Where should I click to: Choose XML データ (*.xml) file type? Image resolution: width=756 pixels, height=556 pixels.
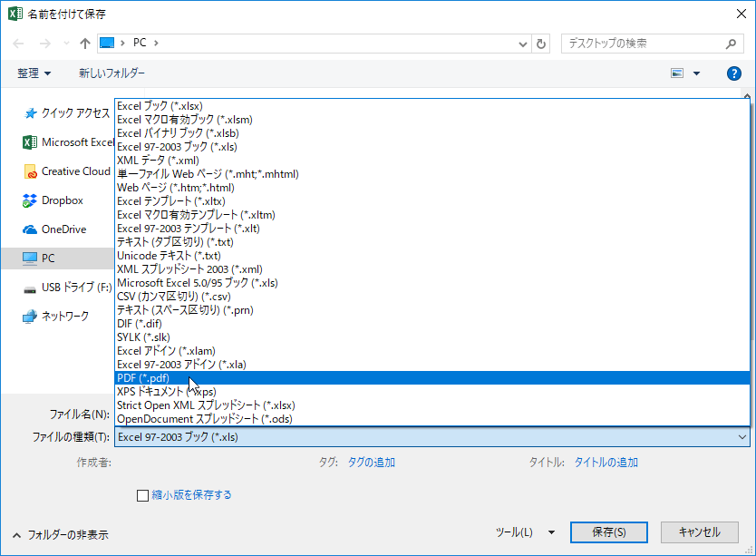point(432,161)
